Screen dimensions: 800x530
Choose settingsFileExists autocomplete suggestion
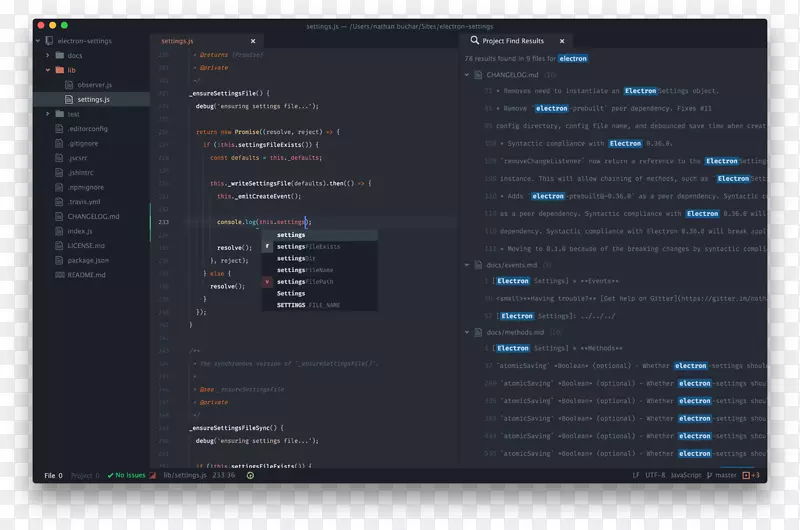tap(308, 246)
